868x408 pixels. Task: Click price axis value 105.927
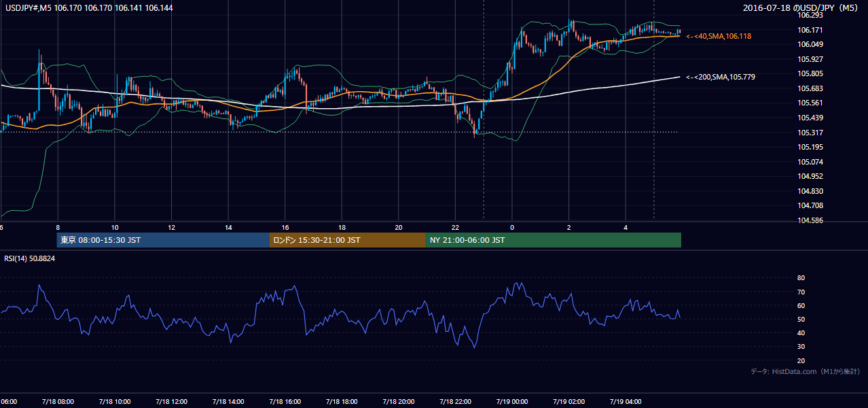[811, 59]
